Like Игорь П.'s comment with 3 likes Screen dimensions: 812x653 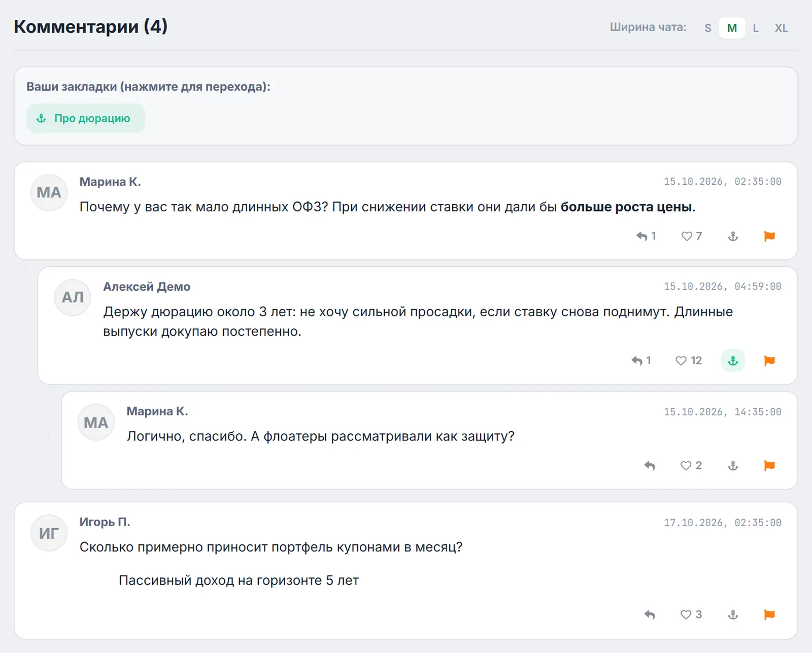coord(691,615)
